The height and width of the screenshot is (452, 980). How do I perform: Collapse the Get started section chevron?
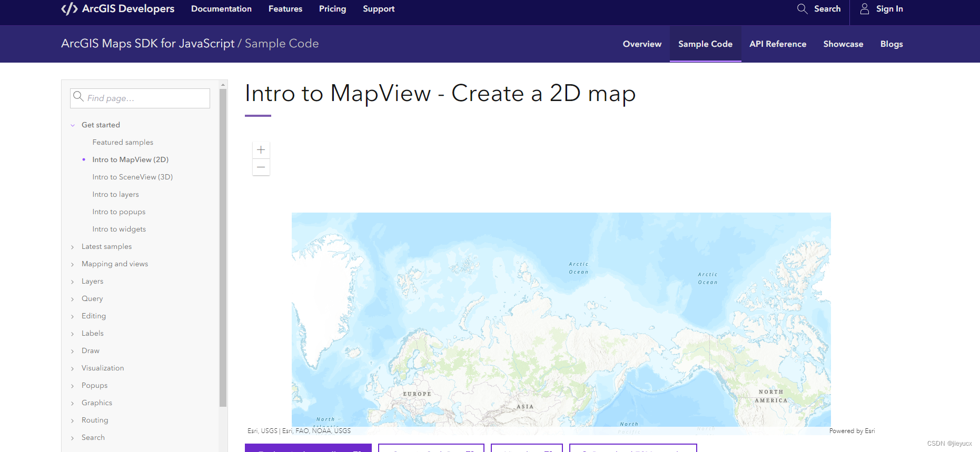click(x=73, y=125)
